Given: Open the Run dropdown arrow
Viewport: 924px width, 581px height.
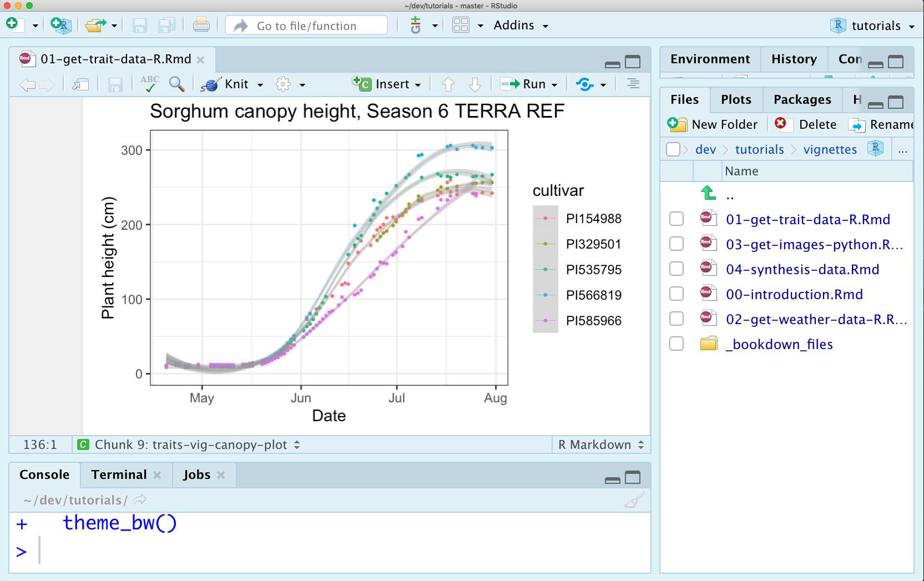Looking at the screenshot, I should (554, 85).
